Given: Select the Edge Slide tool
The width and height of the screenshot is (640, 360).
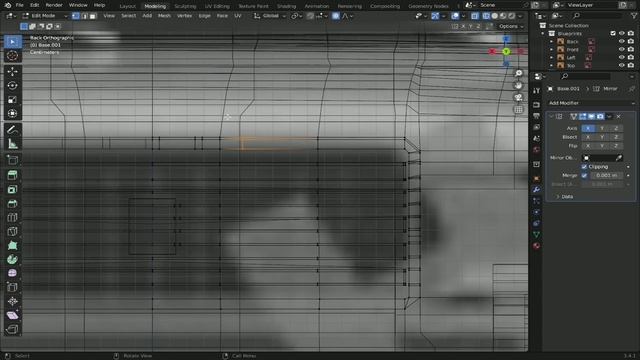Looking at the screenshot, I should point(13,287).
